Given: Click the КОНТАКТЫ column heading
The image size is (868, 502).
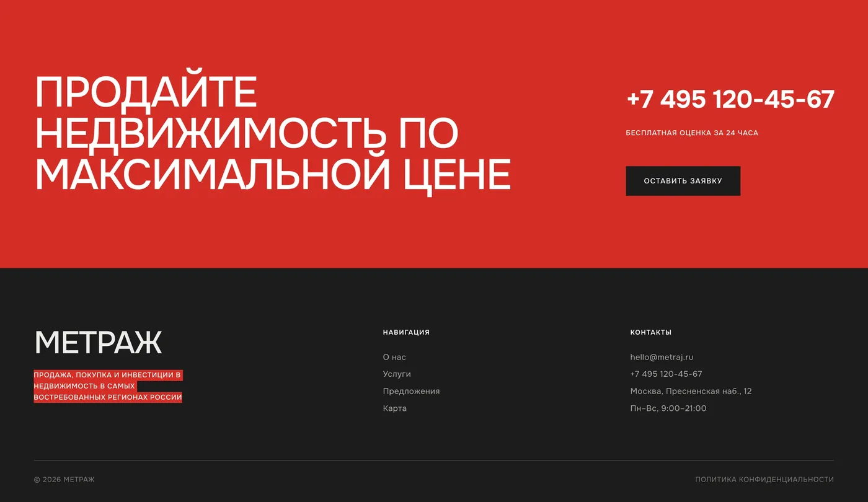Looking at the screenshot, I should point(651,332).
